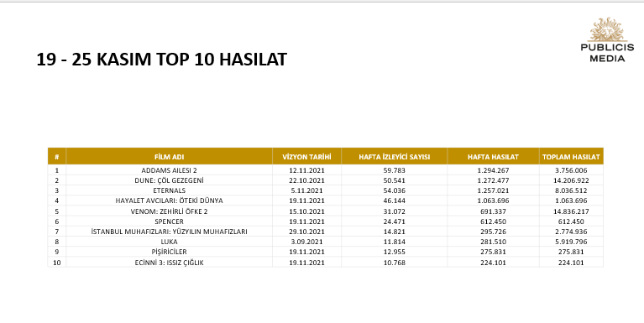The width and height of the screenshot is (644, 323).
Task: Click release date '19.11.2021' in Spencer row
Action: (306, 221)
